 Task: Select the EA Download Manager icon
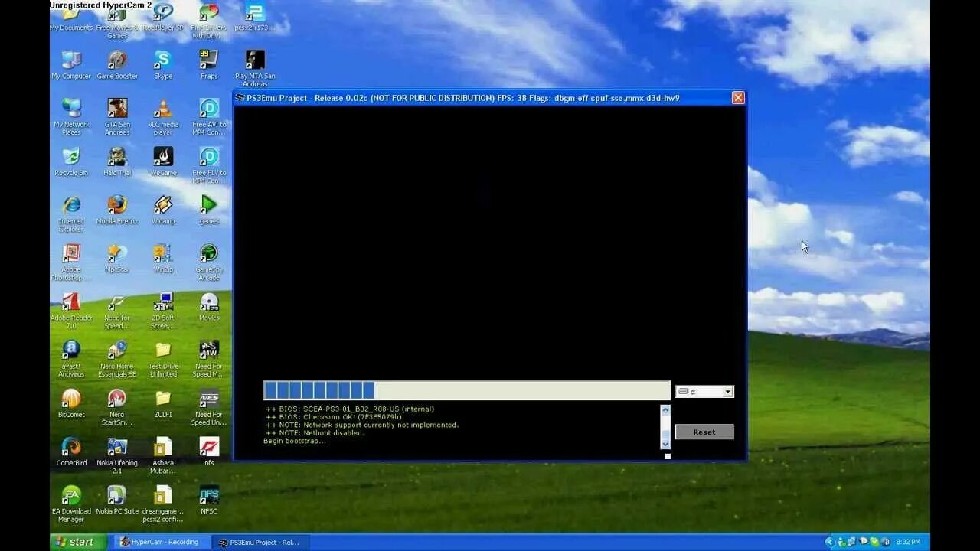click(x=71, y=503)
